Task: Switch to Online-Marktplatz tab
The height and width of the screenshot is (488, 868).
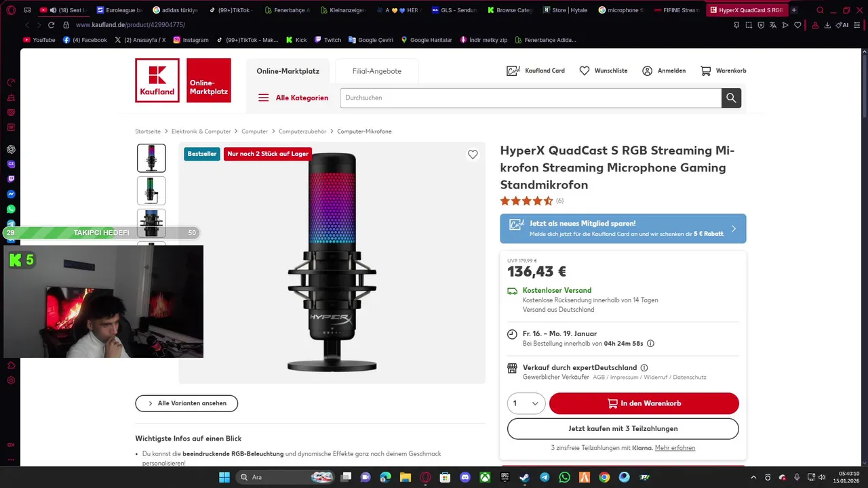Action: [288, 71]
